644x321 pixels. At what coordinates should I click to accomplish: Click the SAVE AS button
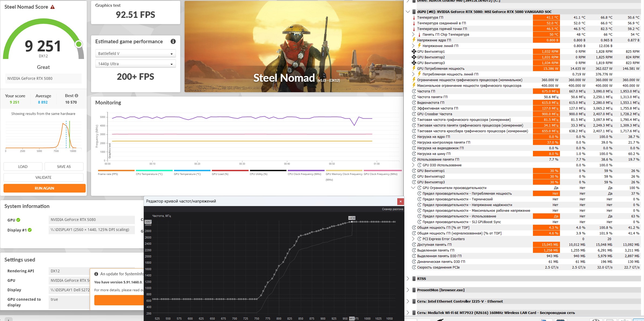[x=64, y=167]
